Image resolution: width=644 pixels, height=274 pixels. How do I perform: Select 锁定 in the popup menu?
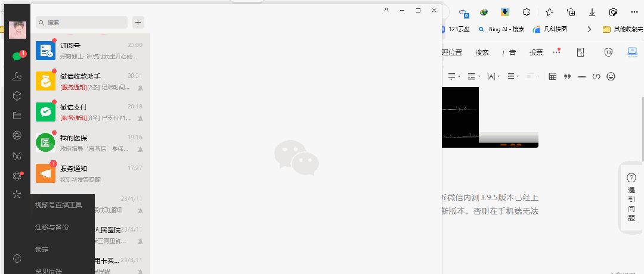click(x=42, y=249)
